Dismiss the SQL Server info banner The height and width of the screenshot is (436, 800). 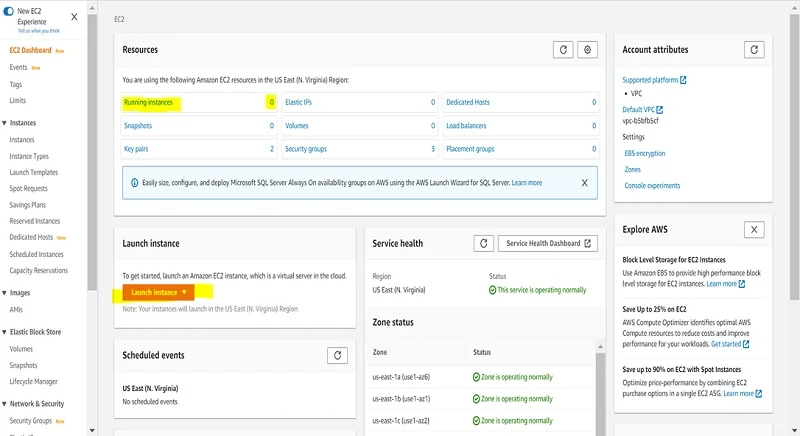tap(585, 183)
